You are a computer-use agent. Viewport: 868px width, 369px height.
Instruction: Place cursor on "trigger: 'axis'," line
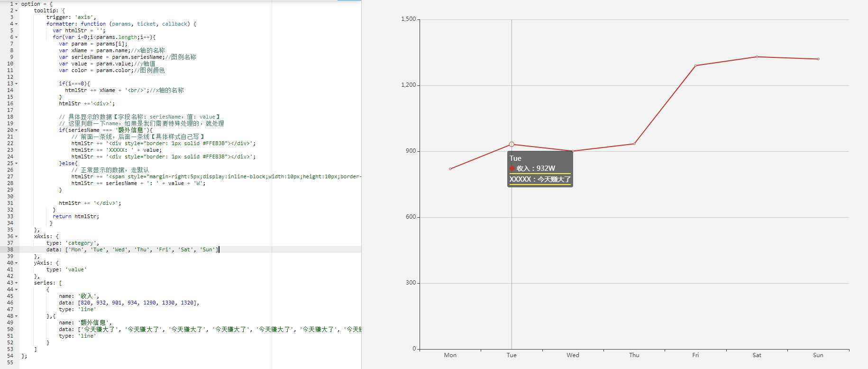click(x=71, y=17)
